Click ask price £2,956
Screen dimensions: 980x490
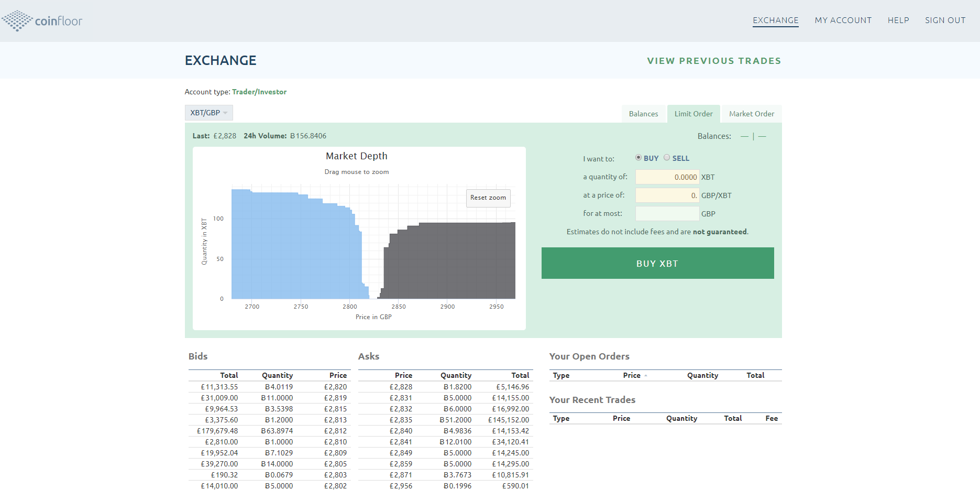point(401,486)
